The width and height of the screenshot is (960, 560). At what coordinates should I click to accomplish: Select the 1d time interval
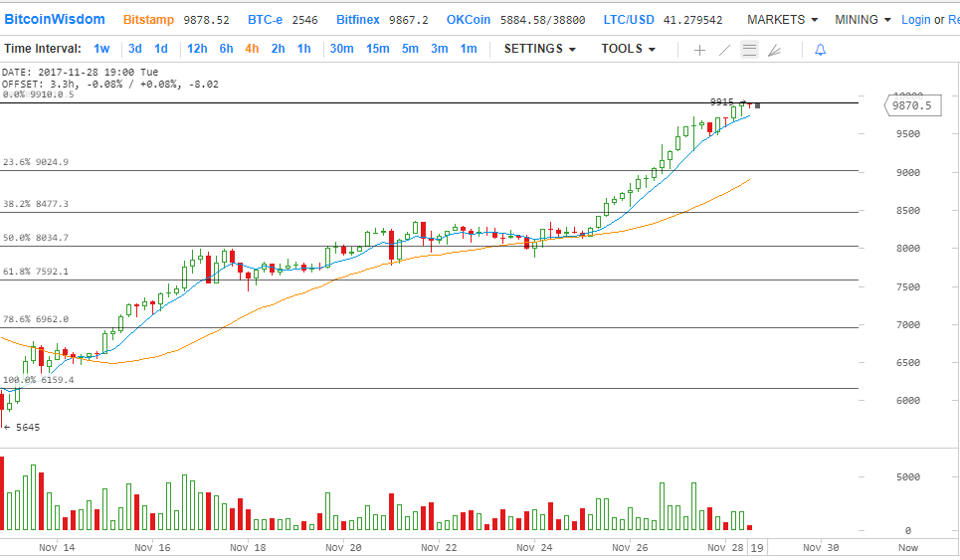pos(160,49)
